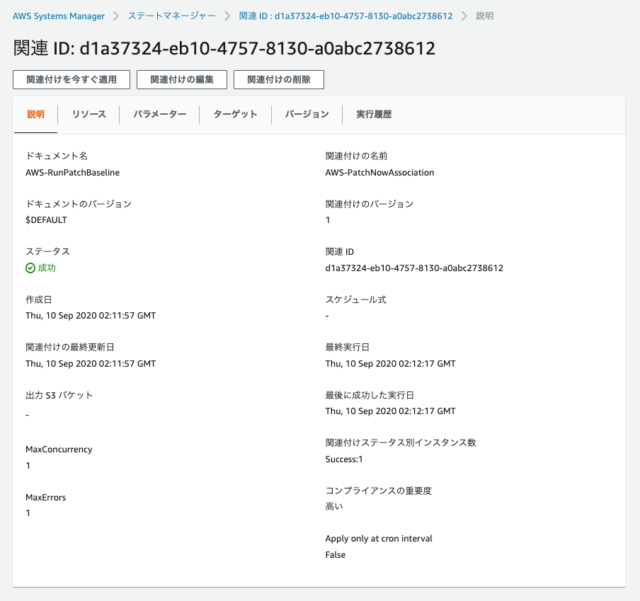Open the パラメーター tab
640x601 pixels.
pyautogui.click(x=160, y=114)
